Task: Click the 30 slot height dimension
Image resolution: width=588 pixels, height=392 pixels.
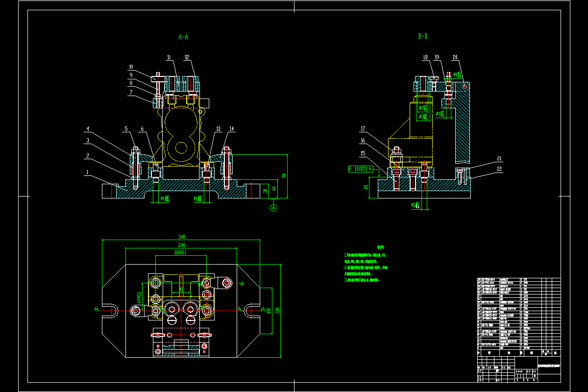Action: click(266, 190)
